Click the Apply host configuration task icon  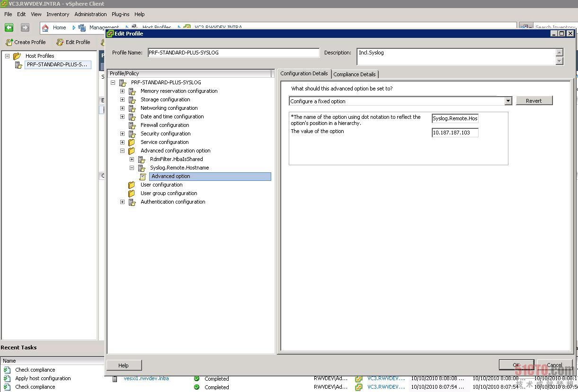click(7, 378)
